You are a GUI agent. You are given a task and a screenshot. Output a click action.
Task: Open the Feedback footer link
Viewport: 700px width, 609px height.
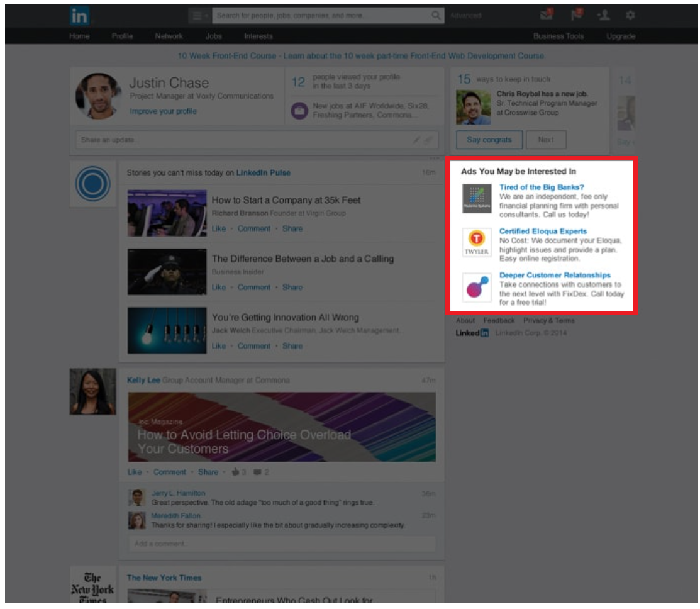coord(499,321)
